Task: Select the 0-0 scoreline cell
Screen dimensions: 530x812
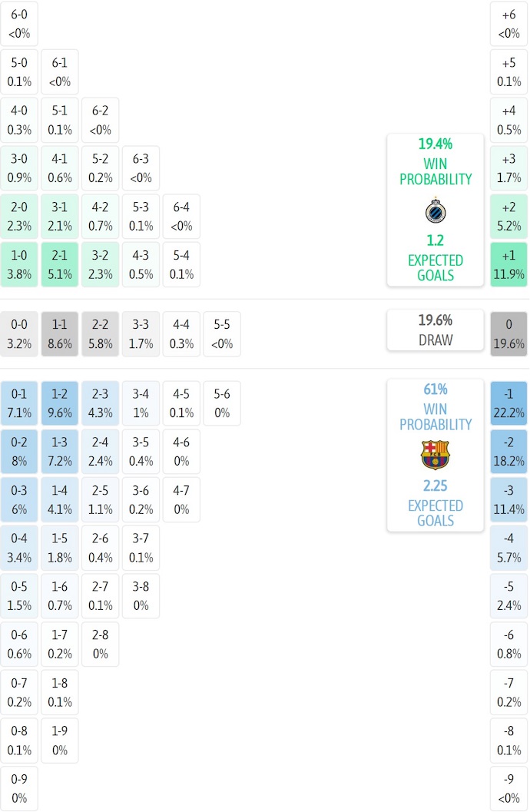Action: tap(19, 334)
